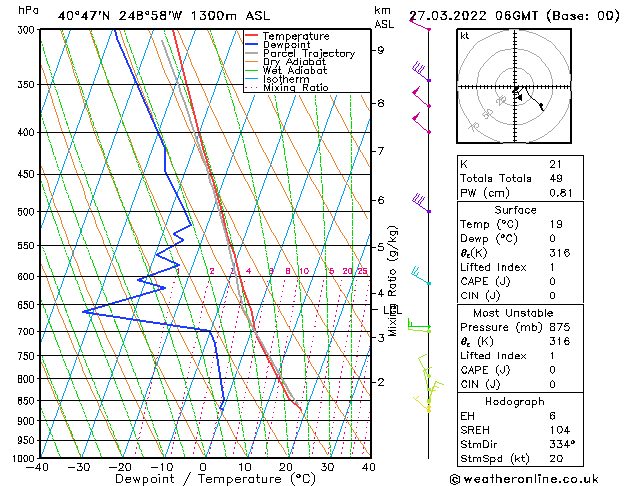This screenshot has width=629, height=486.
Task: Click the 'Most Unstable' section header
Action: tap(513, 313)
